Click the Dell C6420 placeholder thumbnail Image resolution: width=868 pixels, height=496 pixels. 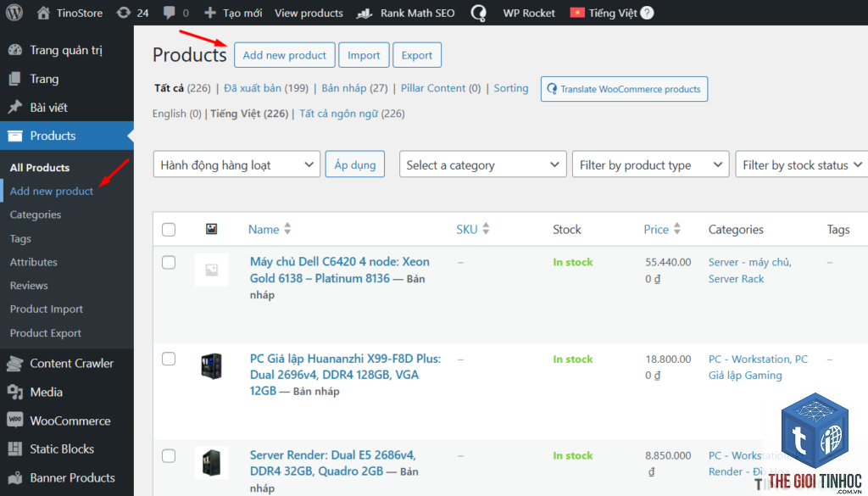[x=211, y=270]
